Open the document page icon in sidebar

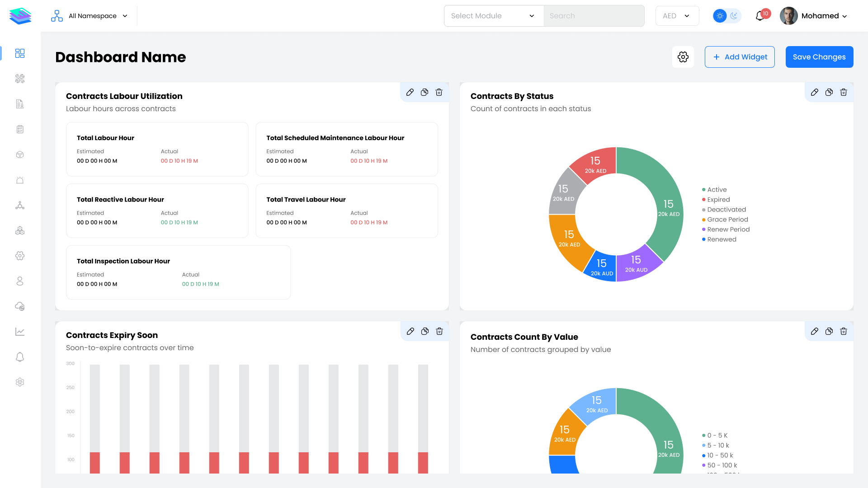point(20,104)
